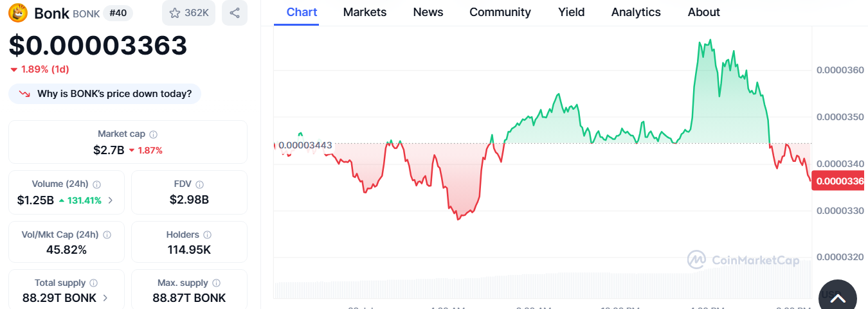Click the BONK ticker symbol text

(86, 13)
